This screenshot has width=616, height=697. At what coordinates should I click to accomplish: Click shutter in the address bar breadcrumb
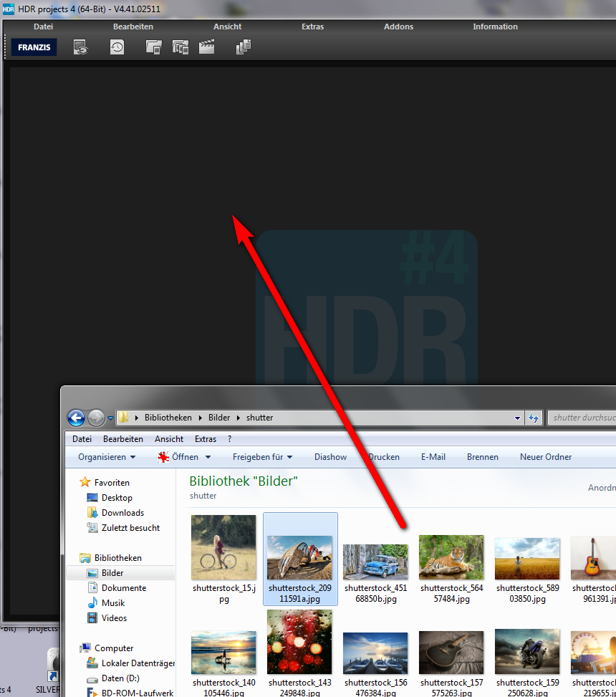tap(259, 418)
